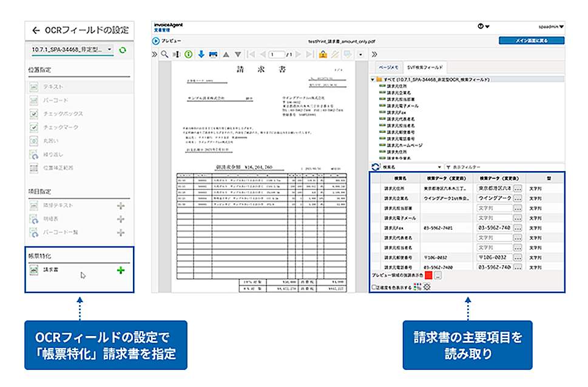
Task: Click the green info icon in the toolbar
Action: [189, 55]
